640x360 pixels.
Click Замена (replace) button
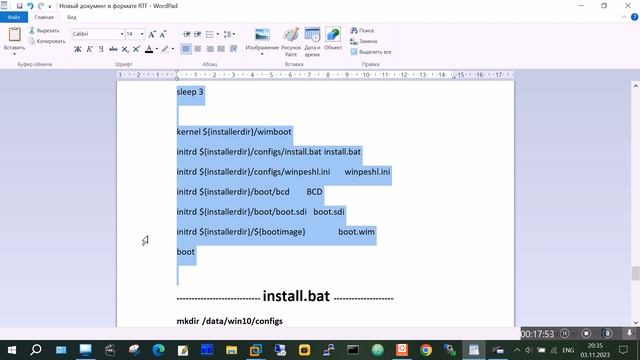click(x=364, y=41)
